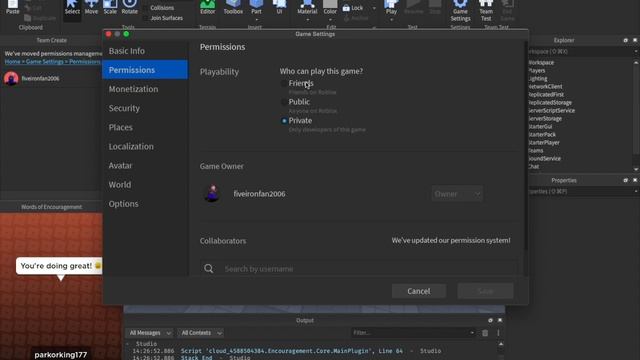
Task: Start a Team Test
Action: point(486,11)
